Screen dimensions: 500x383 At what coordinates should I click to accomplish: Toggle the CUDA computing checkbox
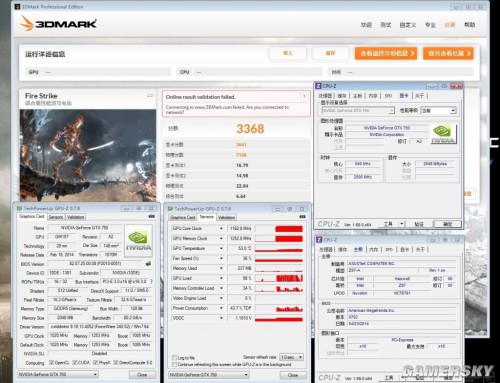(x=75, y=362)
